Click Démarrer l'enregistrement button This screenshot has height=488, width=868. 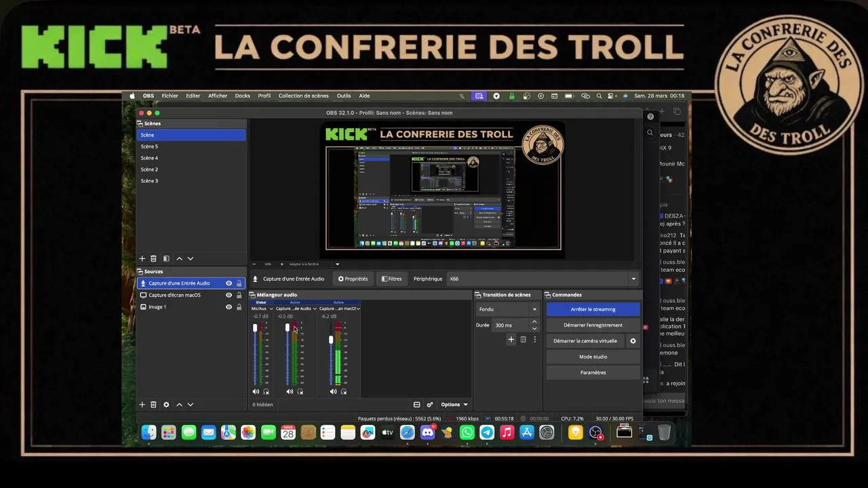click(x=593, y=325)
